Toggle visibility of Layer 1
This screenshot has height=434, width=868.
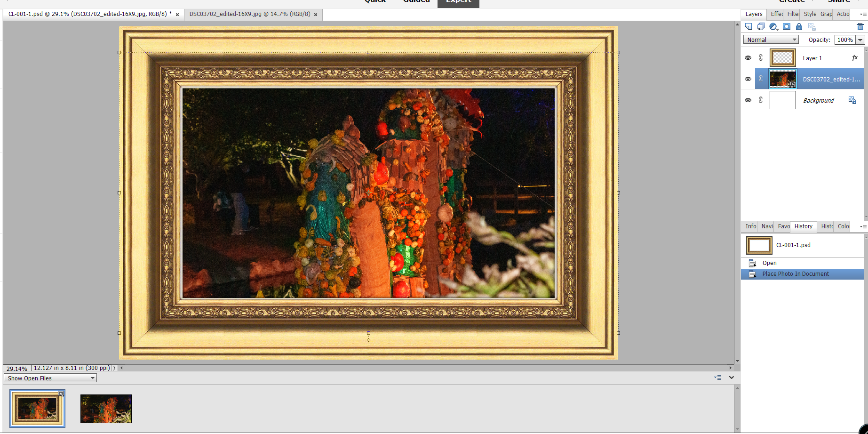tap(748, 57)
